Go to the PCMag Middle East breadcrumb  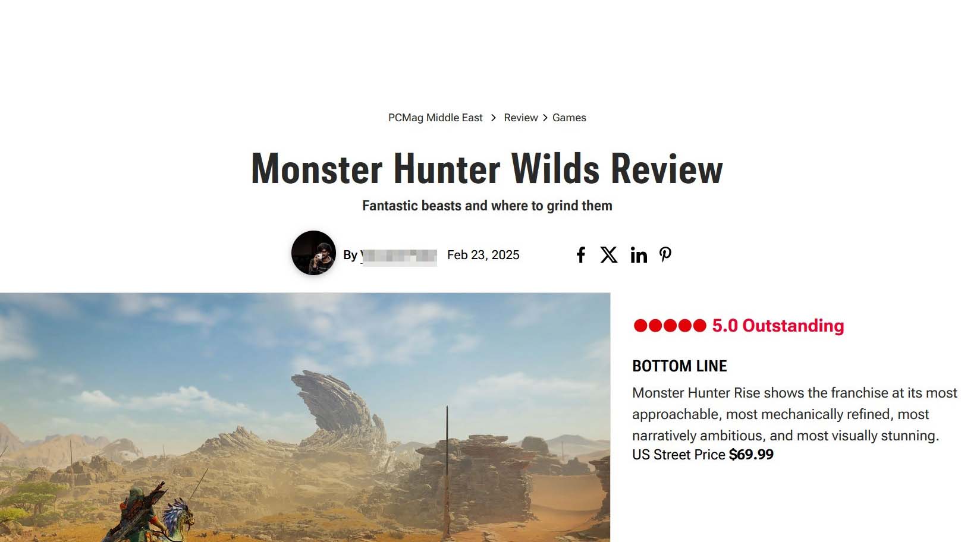[435, 118]
